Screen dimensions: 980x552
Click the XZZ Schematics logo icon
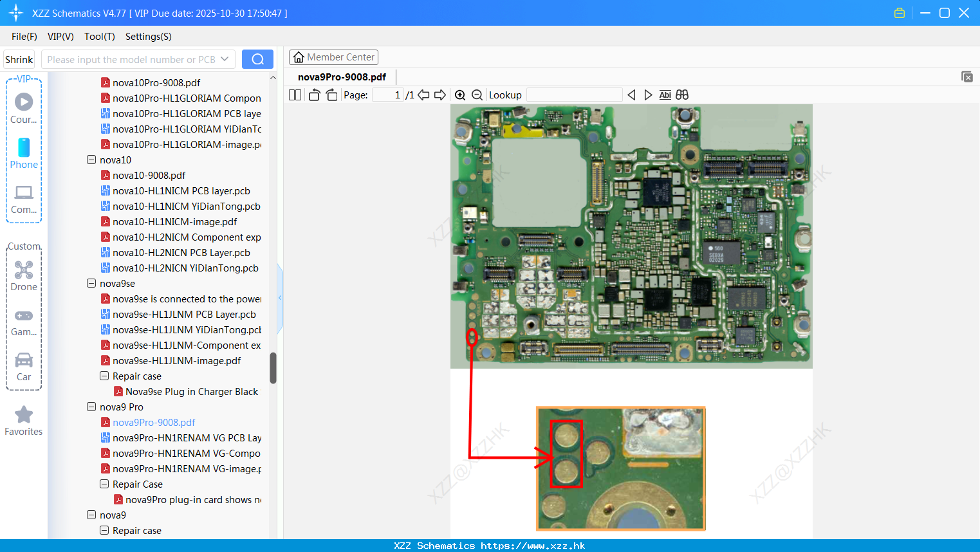(16, 13)
